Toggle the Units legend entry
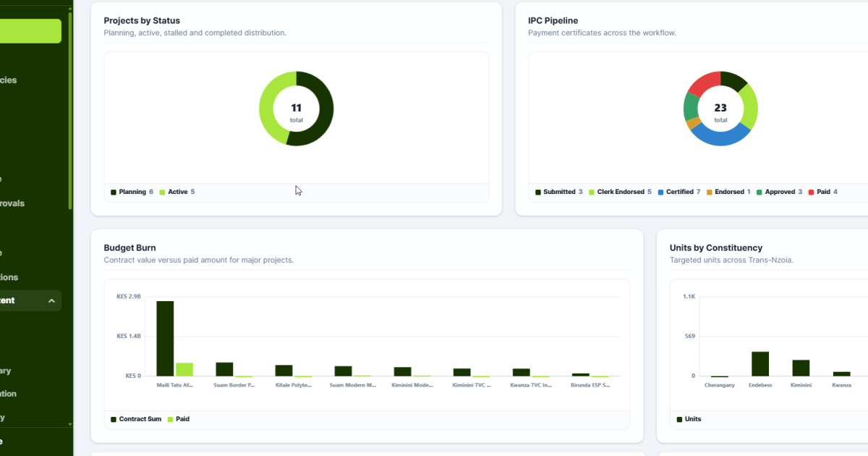The height and width of the screenshot is (456, 868). coord(689,419)
